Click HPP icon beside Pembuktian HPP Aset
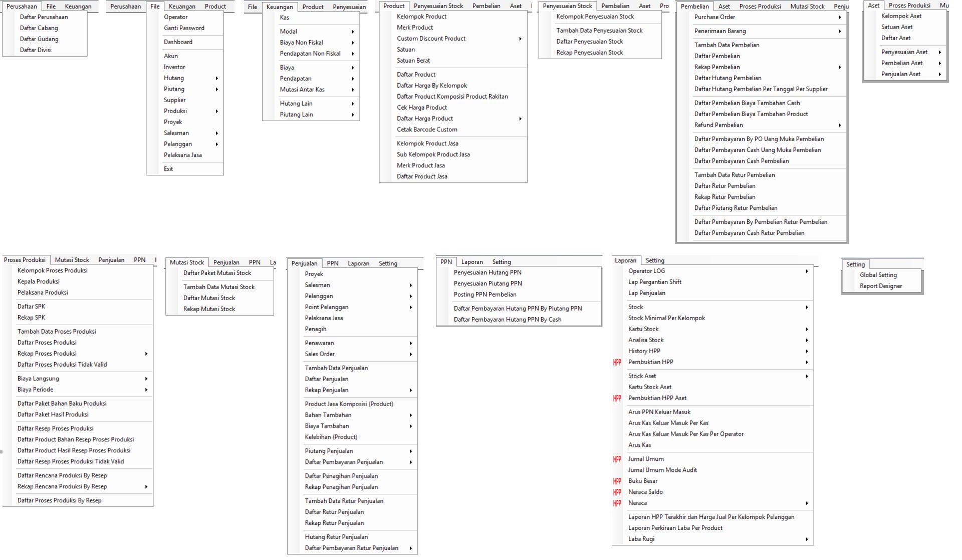962x560 pixels. click(617, 398)
